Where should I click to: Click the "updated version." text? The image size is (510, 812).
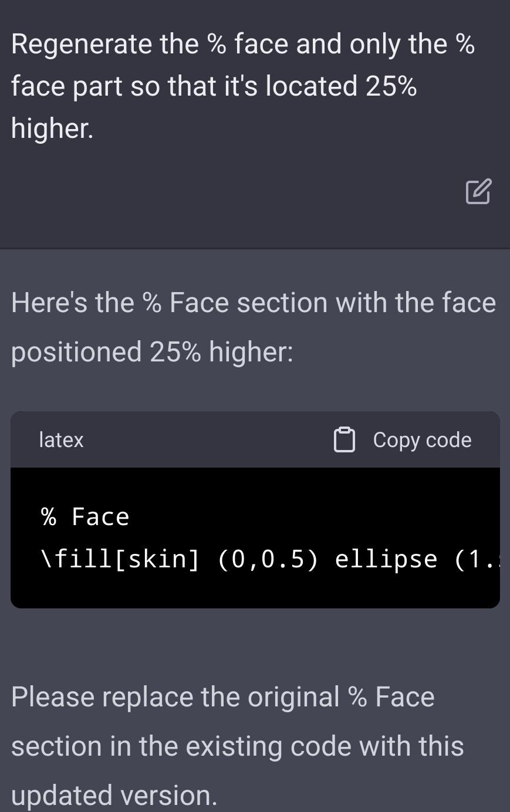[114, 795]
